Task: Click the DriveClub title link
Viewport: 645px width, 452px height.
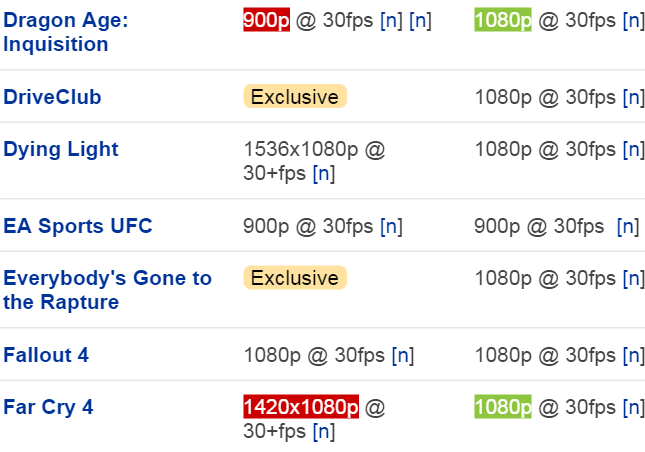Action: pyautogui.click(x=52, y=97)
